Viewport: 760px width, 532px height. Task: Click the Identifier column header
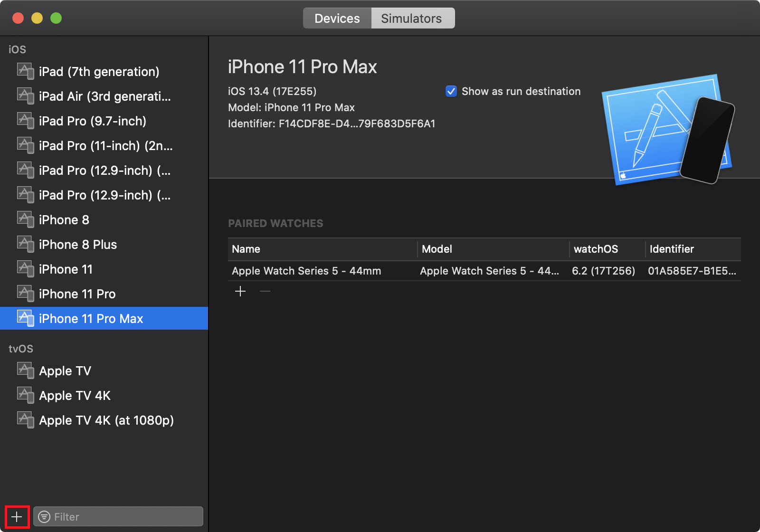pos(693,249)
